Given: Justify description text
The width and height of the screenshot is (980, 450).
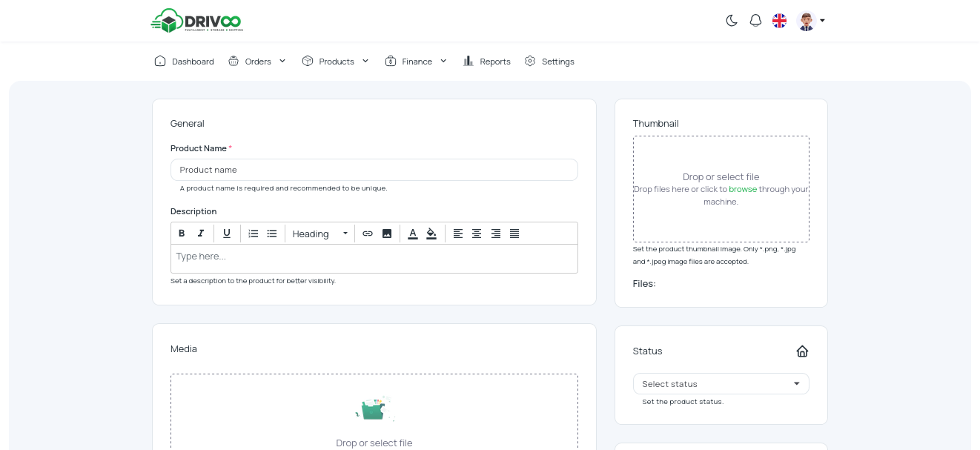Looking at the screenshot, I should [514, 234].
